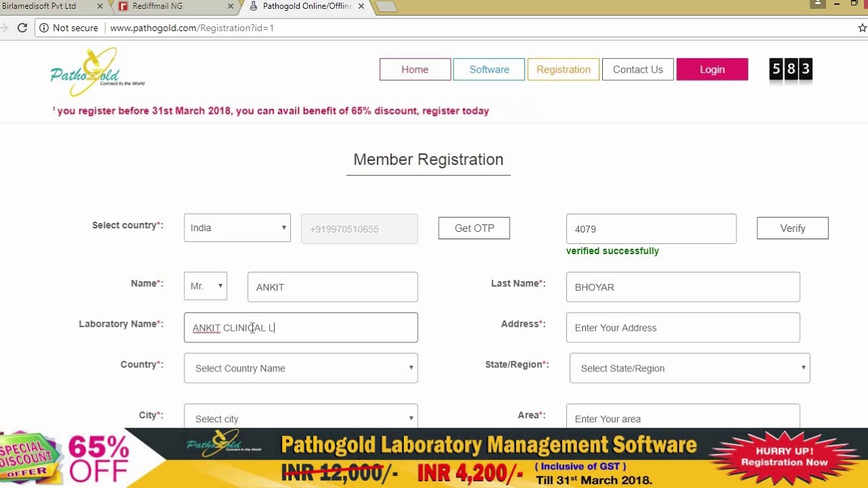
Task: Bookmark this page with the star icon
Action: point(862,28)
